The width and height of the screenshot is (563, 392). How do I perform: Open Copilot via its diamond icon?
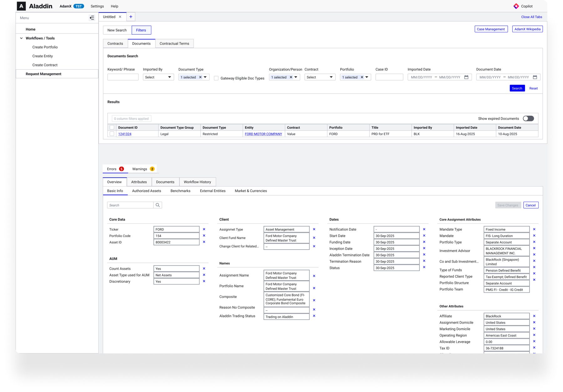pyautogui.click(x=516, y=6)
